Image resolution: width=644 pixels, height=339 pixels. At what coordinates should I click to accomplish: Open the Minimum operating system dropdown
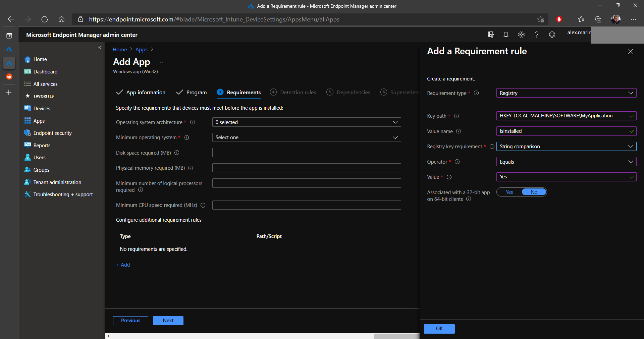[306, 137]
